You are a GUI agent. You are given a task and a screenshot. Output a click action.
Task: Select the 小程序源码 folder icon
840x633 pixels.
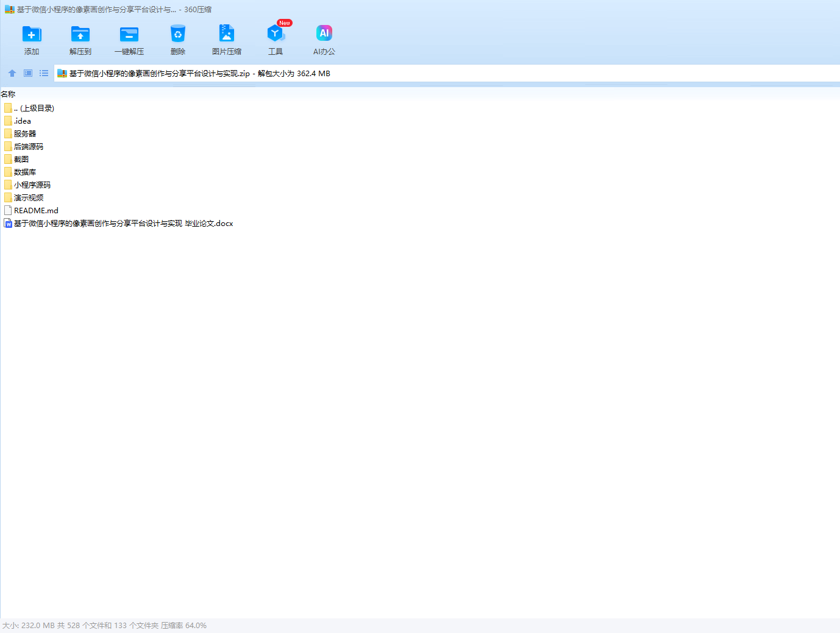click(x=8, y=185)
